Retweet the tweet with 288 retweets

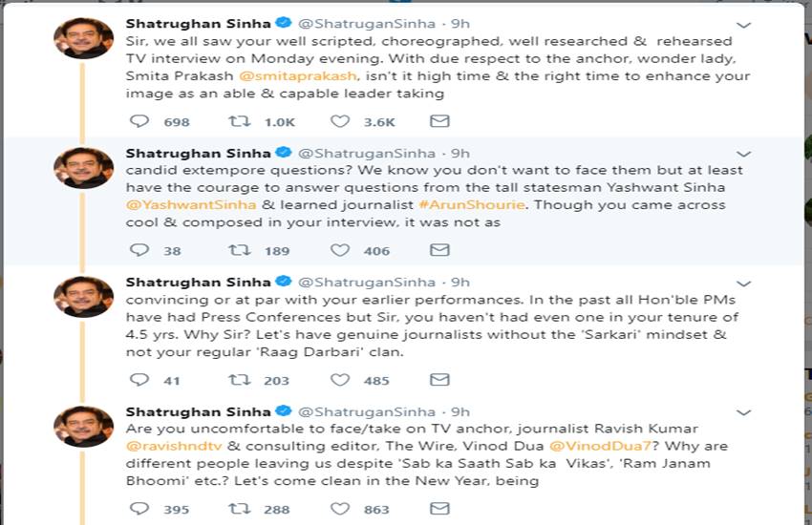240,509
